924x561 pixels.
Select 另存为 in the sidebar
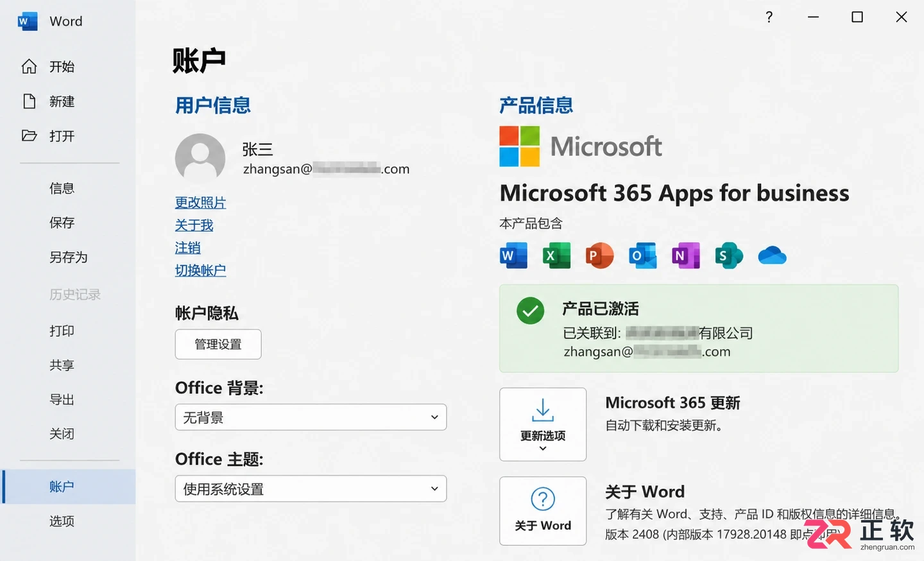[x=67, y=257]
